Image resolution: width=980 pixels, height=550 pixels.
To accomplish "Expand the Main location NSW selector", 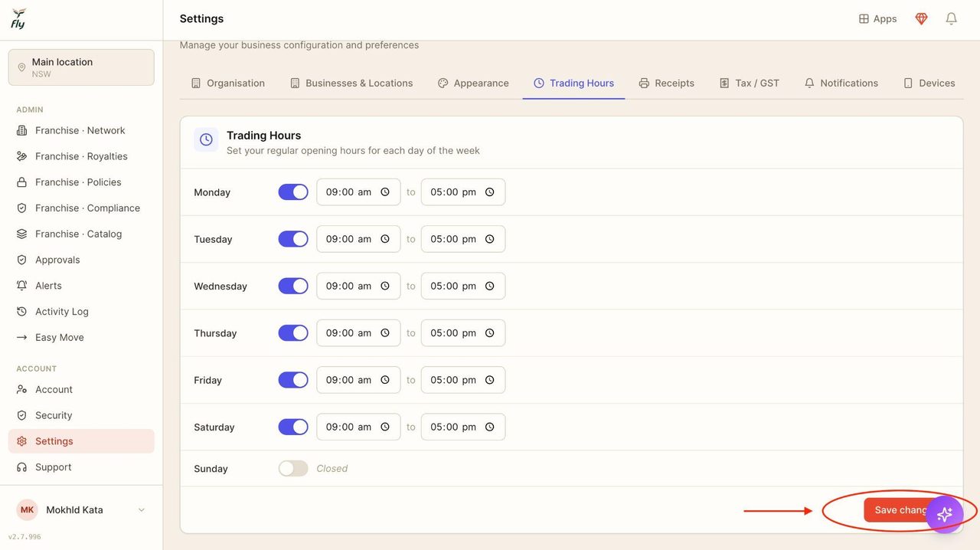I will point(81,67).
